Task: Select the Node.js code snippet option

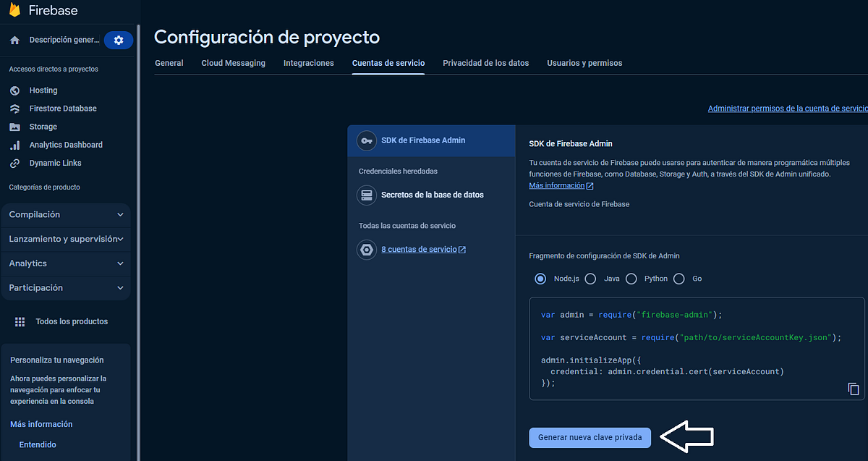Action: coord(541,279)
